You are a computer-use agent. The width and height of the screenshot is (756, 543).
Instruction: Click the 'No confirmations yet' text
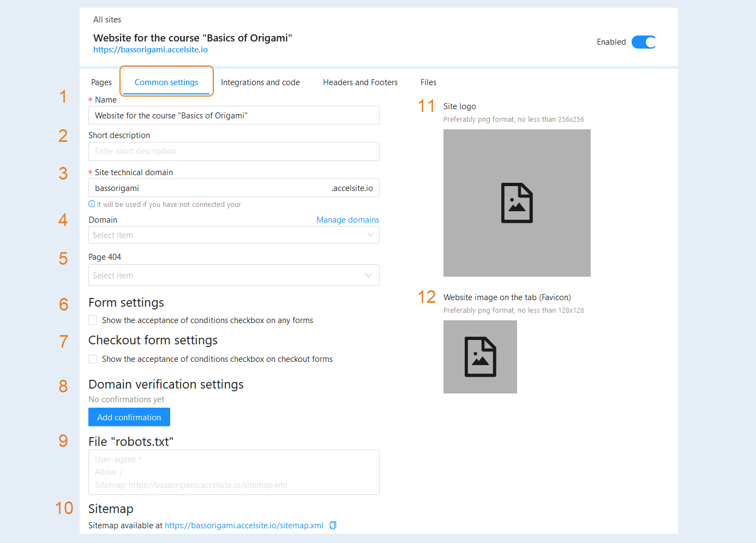click(126, 399)
